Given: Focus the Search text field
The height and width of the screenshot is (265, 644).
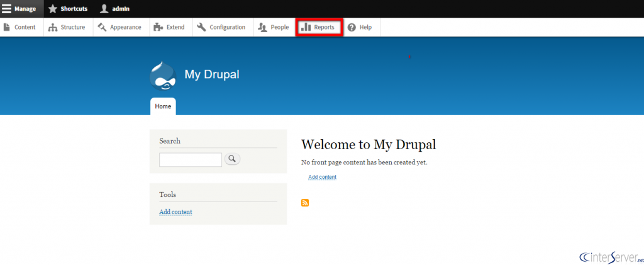Looking at the screenshot, I should tap(191, 160).
